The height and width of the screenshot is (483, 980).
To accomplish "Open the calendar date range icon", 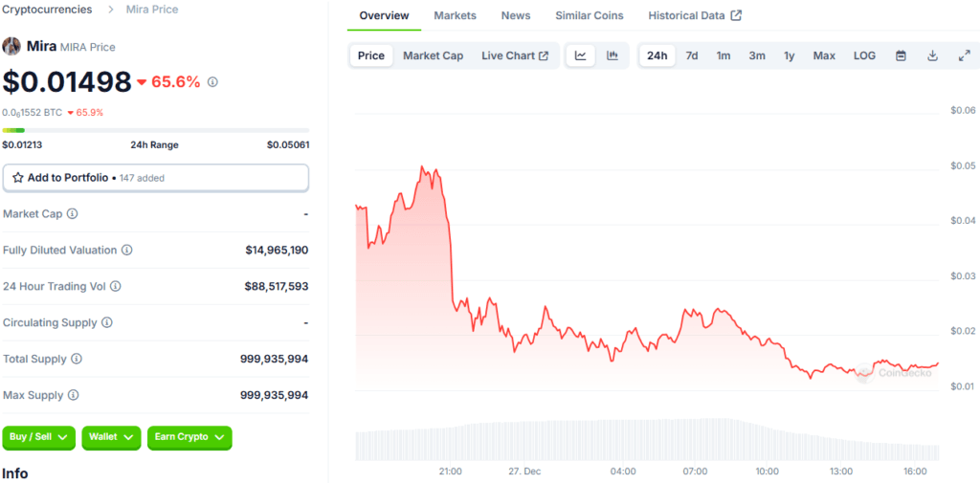I will pos(901,55).
